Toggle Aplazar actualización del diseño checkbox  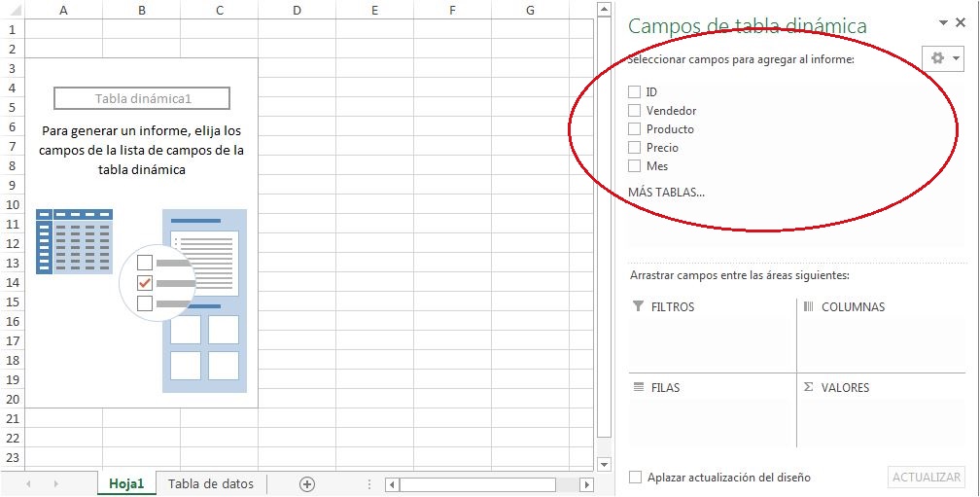(x=635, y=477)
